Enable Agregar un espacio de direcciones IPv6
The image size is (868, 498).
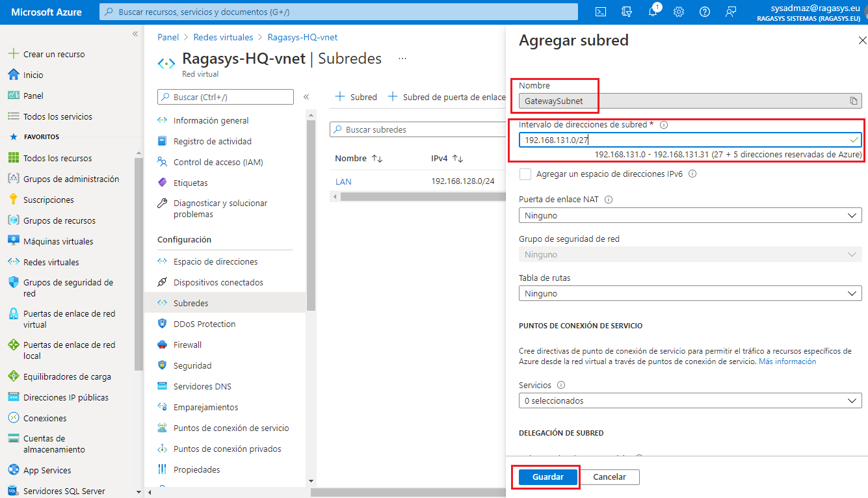click(x=525, y=174)
